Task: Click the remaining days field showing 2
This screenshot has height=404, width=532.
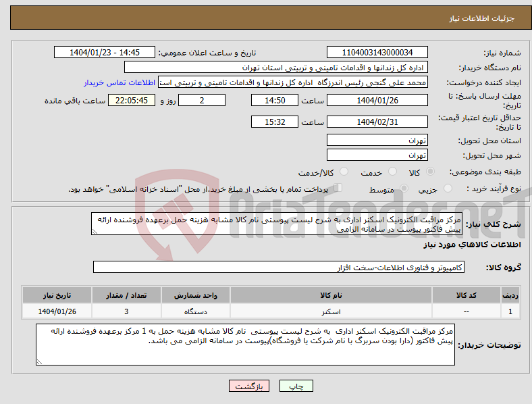Action: 202,100
